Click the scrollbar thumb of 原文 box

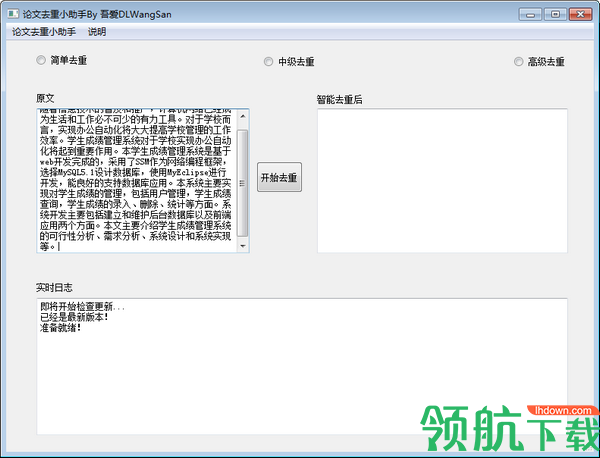coord(243,183)
